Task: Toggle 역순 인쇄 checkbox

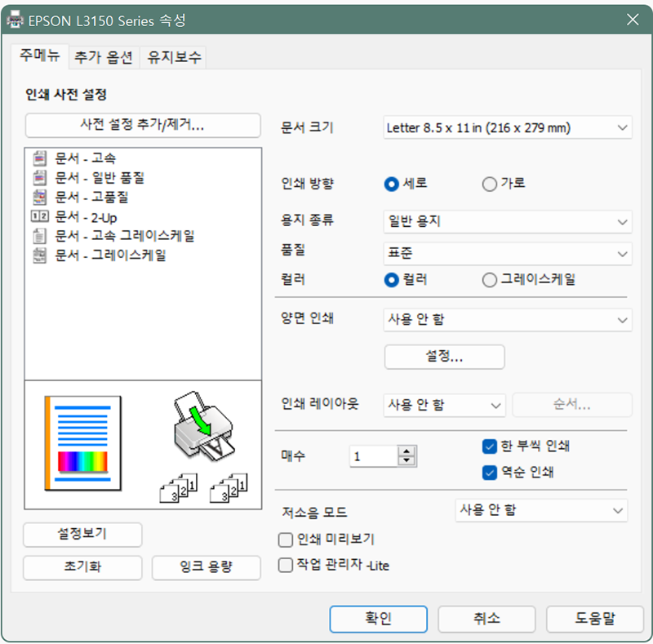Action: (x=489, y=473)
